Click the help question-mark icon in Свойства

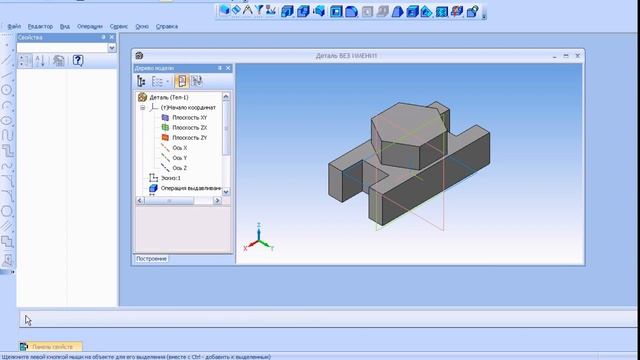(78, 61)
